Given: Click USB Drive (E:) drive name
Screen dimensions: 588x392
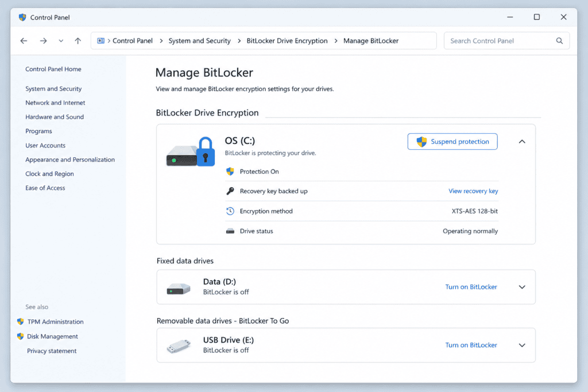Looking at the screenshot, I should [229, 340].
